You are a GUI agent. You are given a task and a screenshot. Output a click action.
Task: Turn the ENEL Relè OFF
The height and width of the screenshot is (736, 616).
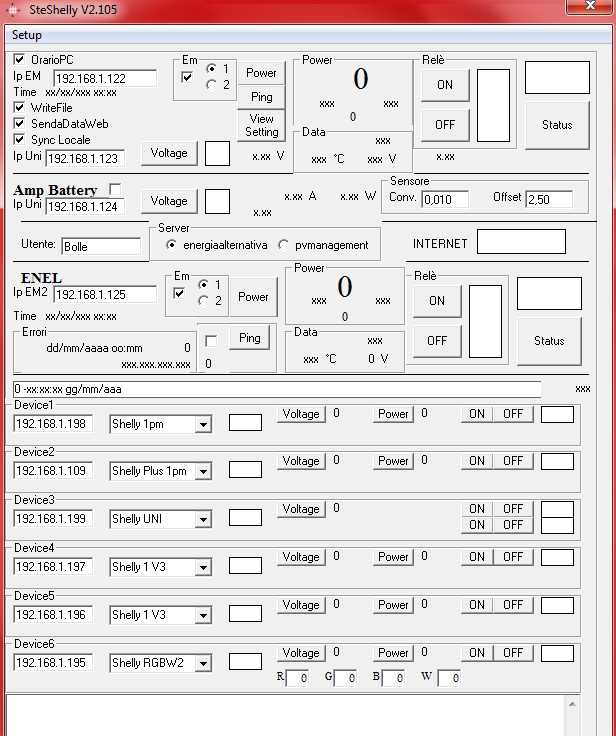[437, 340]
